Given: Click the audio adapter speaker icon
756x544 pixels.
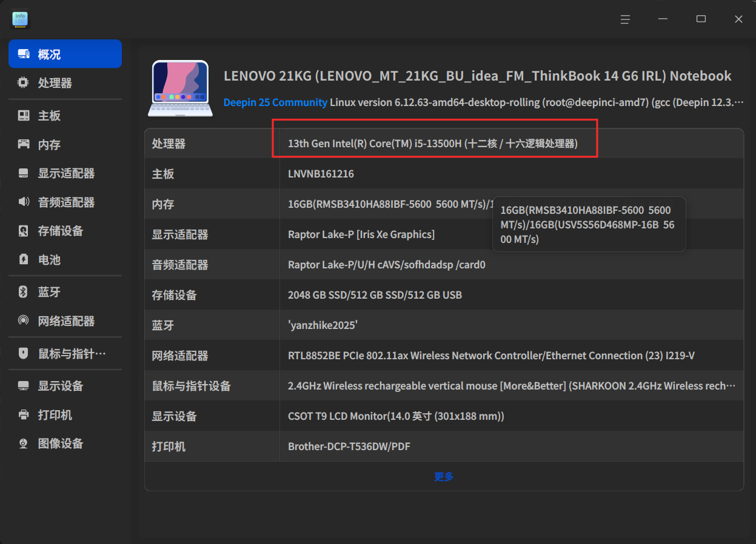Looking at the screenshot, I should click(x=24, y=202).
